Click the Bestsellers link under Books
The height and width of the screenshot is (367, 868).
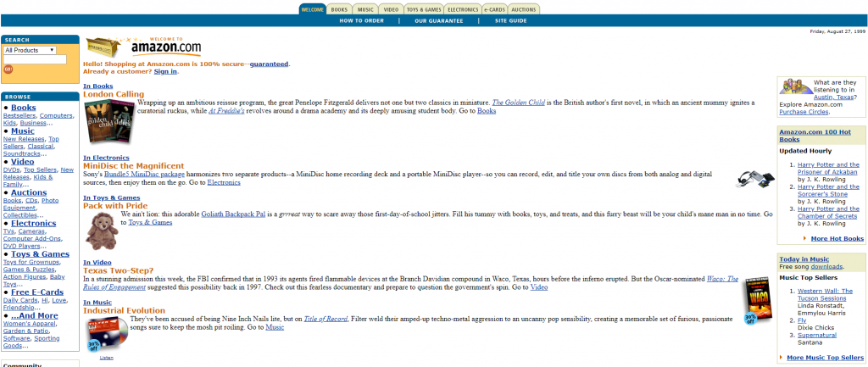pyautogui.click(x=20, y=115)
